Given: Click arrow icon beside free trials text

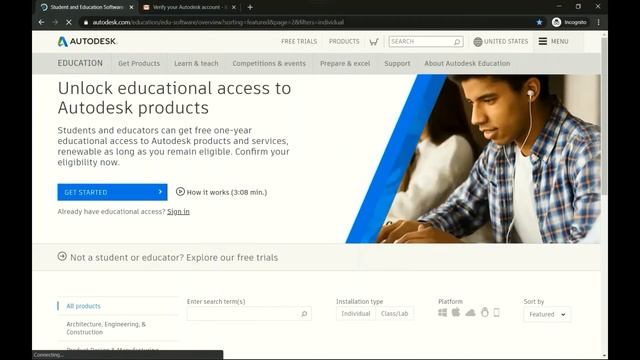Looking at the screenshot, I should tap(62, 256).
